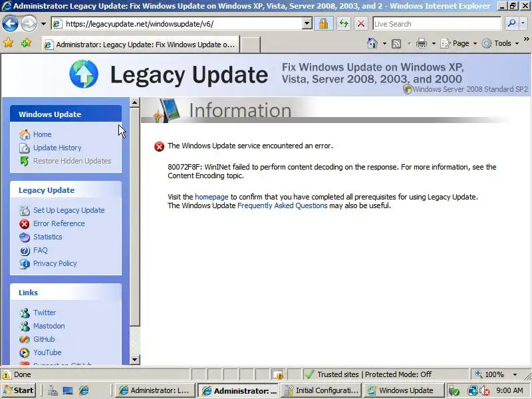Open the Statistics sidebar link
Viewport: 532px width, 399px height.
[47, 237]
